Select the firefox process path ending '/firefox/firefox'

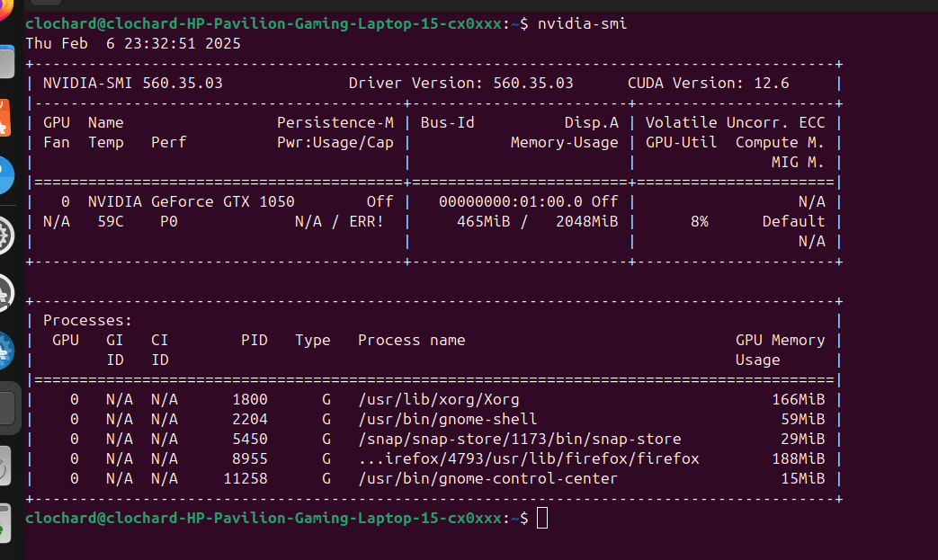[529, 458]
